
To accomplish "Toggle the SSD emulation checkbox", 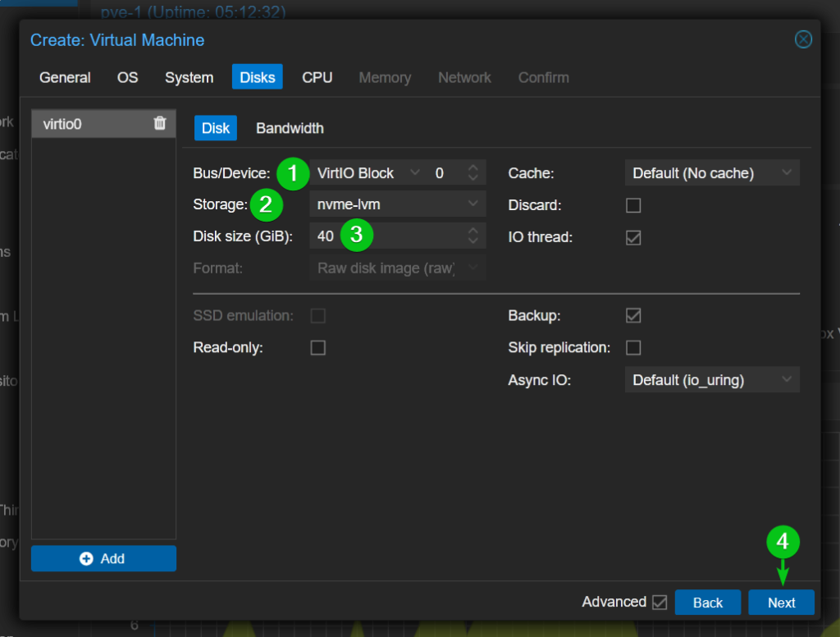I will pyautogui.click(x=317, y=315).
